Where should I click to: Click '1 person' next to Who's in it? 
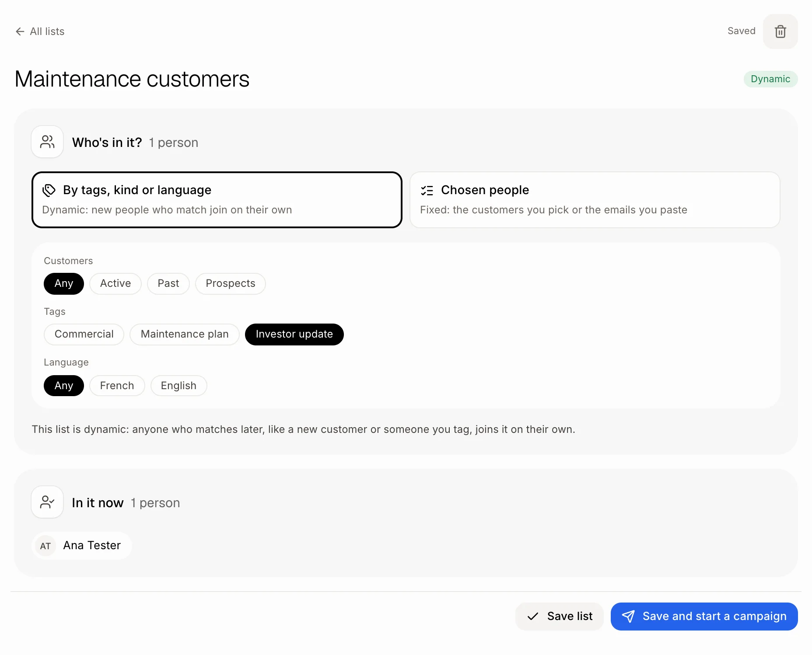174,143
